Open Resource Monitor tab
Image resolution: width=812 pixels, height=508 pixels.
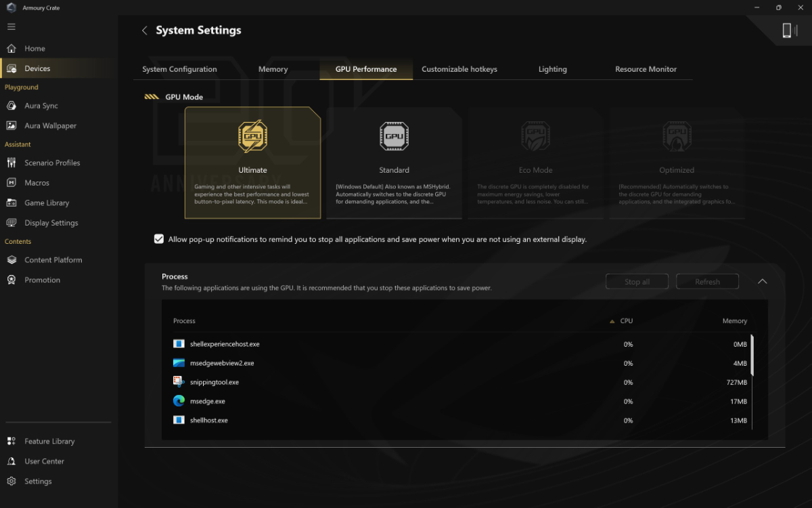646,69
